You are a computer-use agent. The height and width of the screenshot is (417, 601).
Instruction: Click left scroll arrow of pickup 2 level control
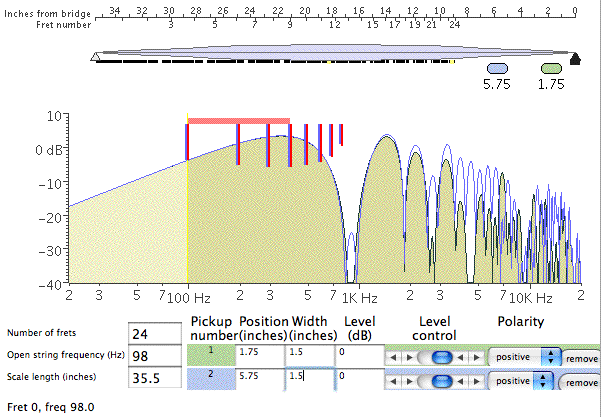pyautogui.click(x=391, y=381)
